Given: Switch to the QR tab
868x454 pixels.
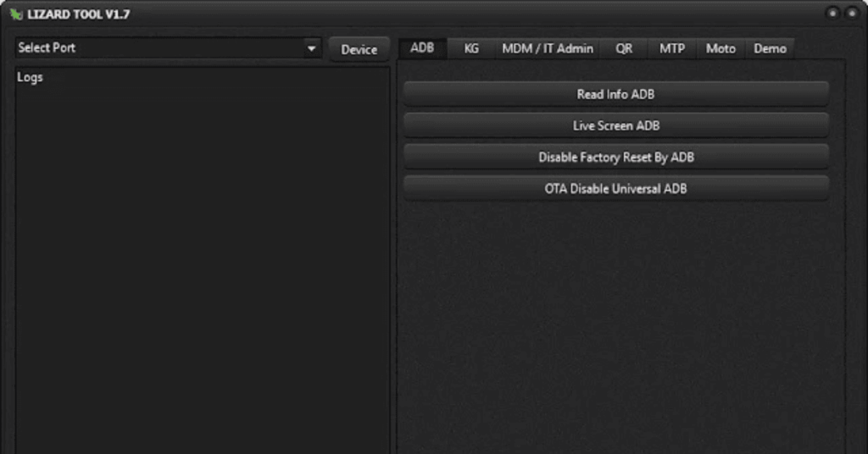Looking at the screenshot, I should click(x=624, y=48).
